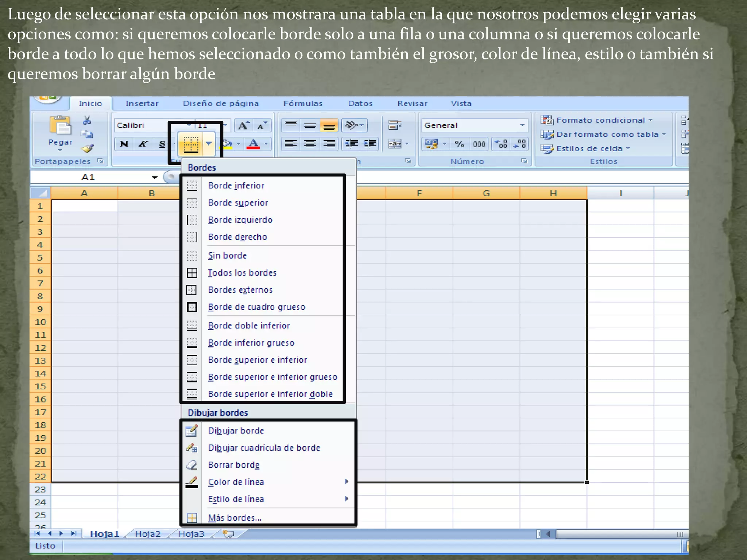Choose Más bordes... option
This screenshot has width=747, height=560.
point(235,518)
